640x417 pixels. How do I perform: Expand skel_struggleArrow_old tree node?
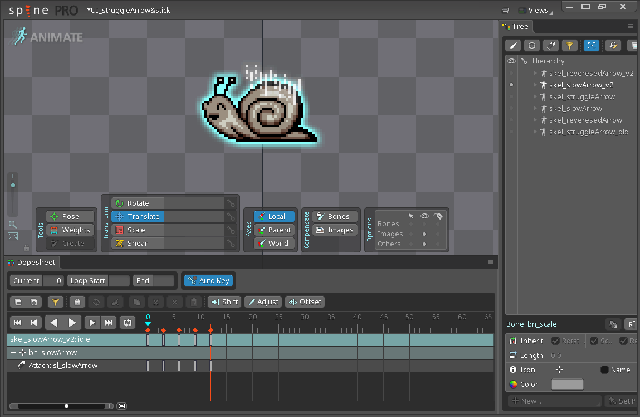[x=535, y=132]
